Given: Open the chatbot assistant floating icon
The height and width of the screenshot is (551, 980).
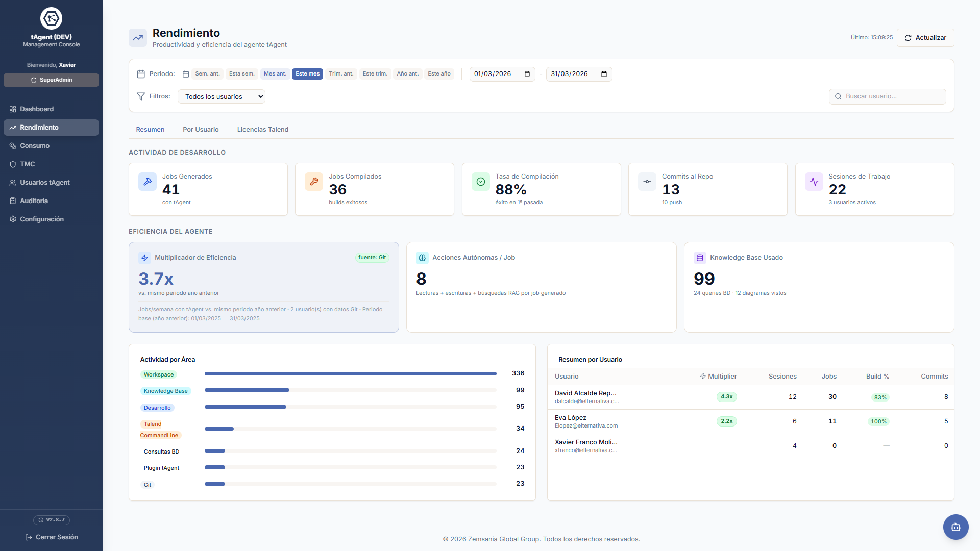Looking at the screenshot, I should 955,527.
